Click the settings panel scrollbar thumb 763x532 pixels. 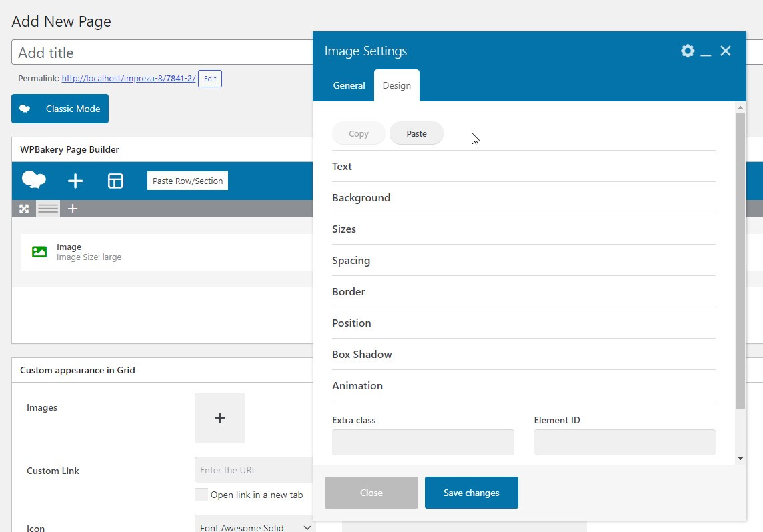click(x=740, y=261)
